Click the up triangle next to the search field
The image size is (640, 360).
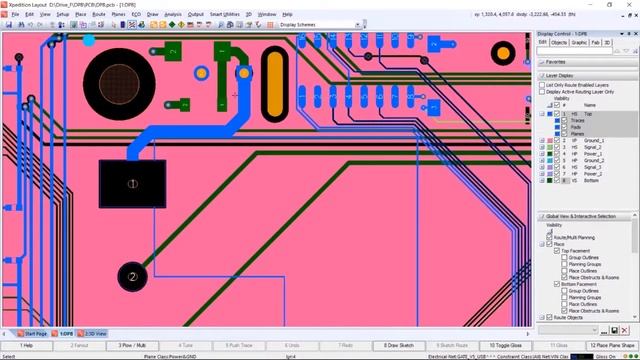pyautogui.click(x=617, y=51)
